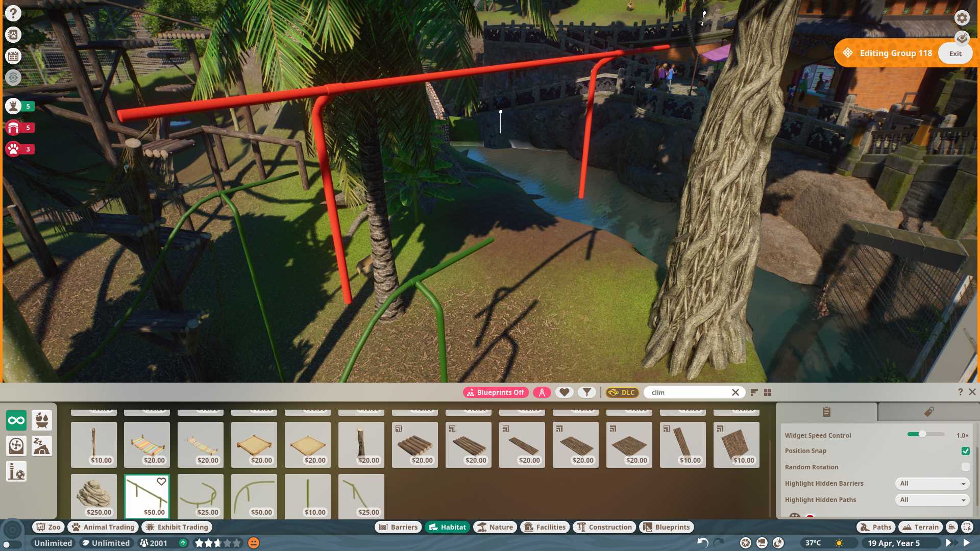Redo the last action
980x551 pixels.
coord(719,542)
